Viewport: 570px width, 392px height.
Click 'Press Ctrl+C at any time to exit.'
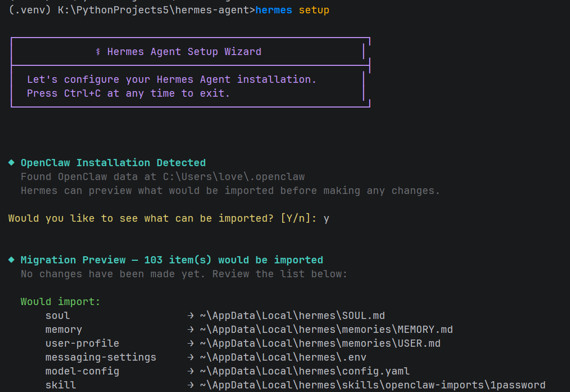pyautogui.click(x=128, y=93)
